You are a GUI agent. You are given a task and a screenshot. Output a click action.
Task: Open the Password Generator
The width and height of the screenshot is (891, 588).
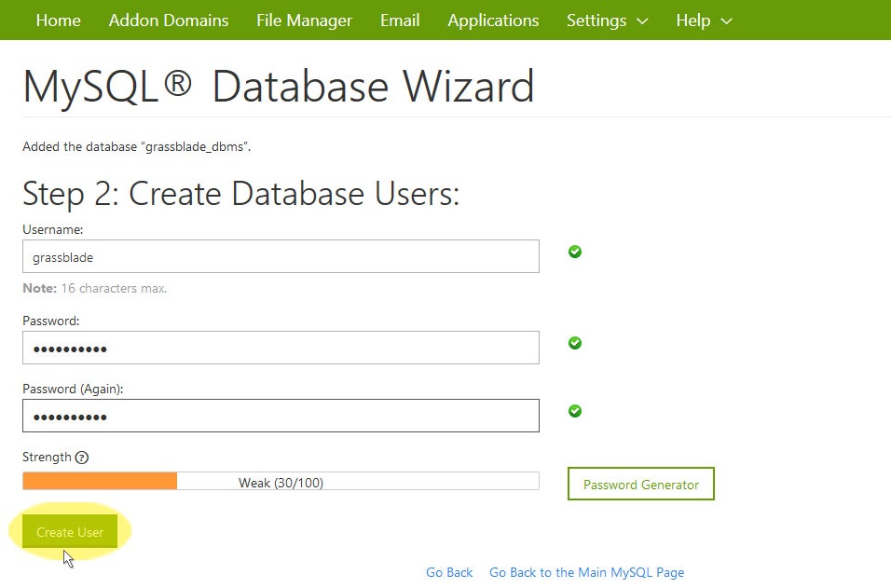641,484
